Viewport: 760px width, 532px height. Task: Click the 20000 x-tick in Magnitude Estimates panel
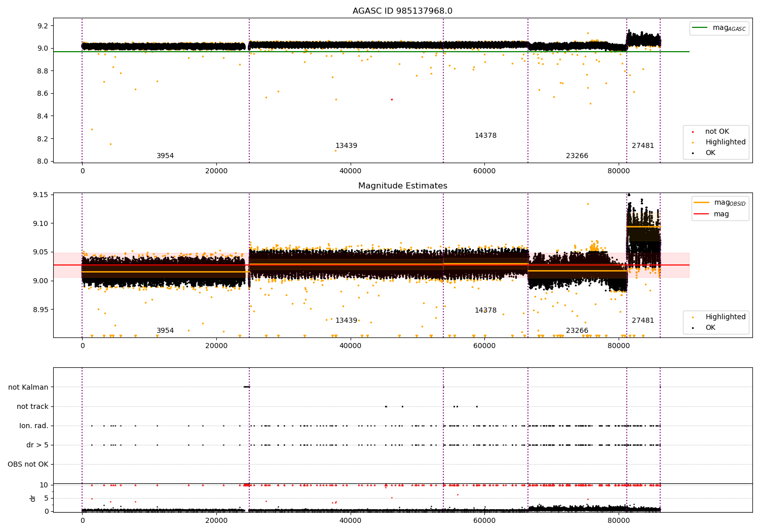point(216,346)
